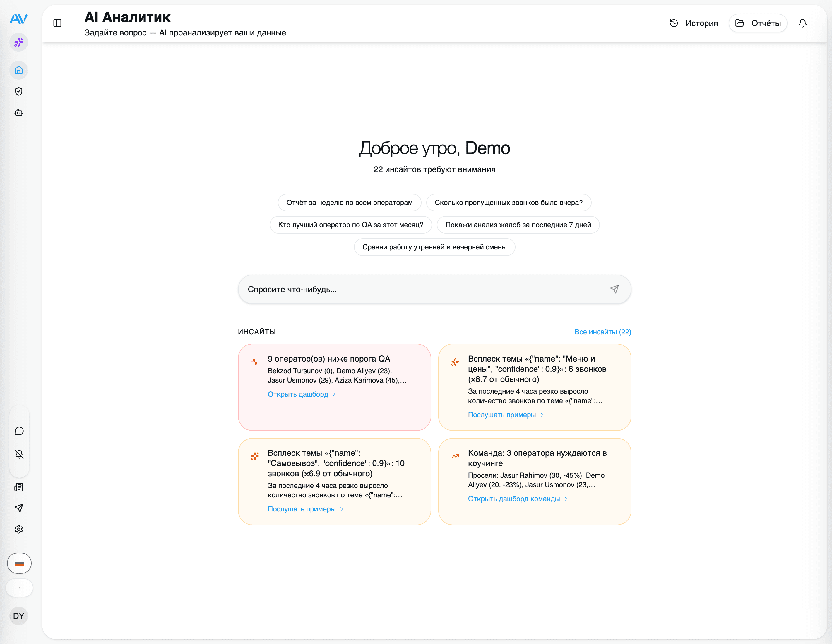Click the small dot button under the flag
Viewport: 832px width, 644px height.
19,588
